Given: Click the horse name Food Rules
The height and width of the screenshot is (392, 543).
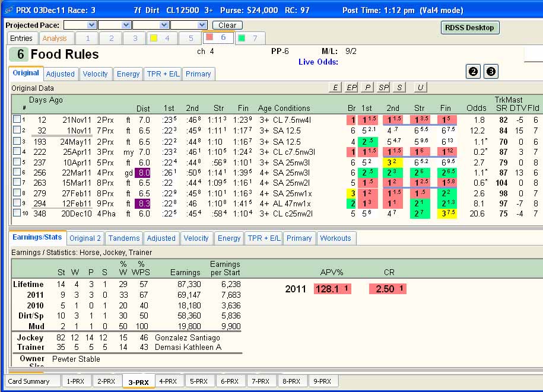Looking at the screenshot, I should pos(65,55).
